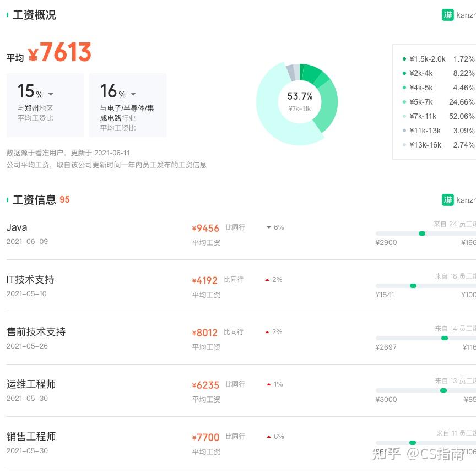Image resolution: width=476 pixels, height=473 pixels.
Task: Open the Java salary entry
Action: (x=17, y=227)
